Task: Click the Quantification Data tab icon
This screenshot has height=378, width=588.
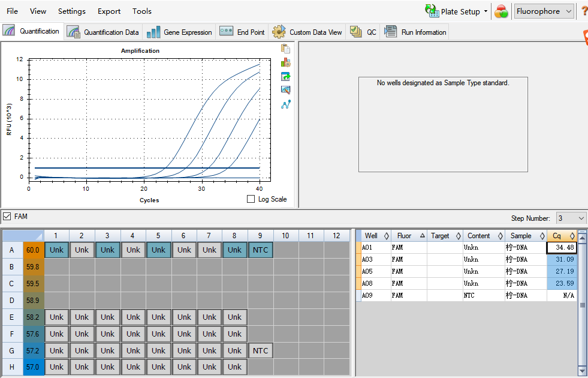Action: click(74, 32)
